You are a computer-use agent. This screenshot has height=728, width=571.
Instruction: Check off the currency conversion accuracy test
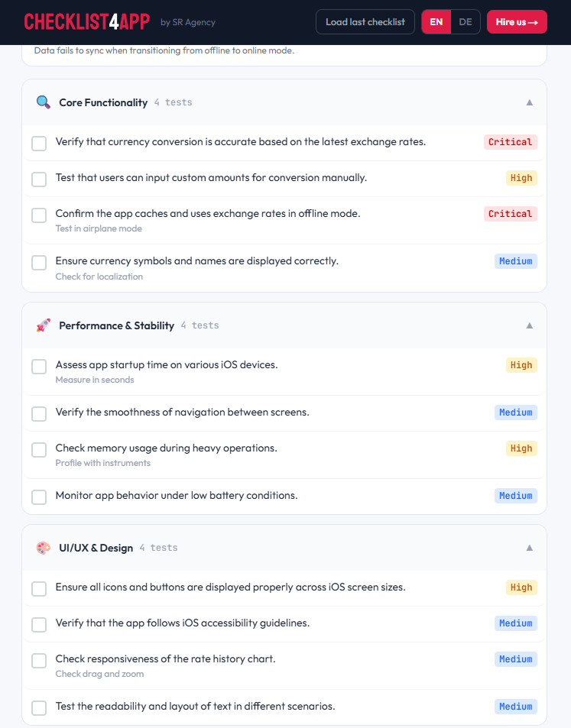click(x=39, y=143)
